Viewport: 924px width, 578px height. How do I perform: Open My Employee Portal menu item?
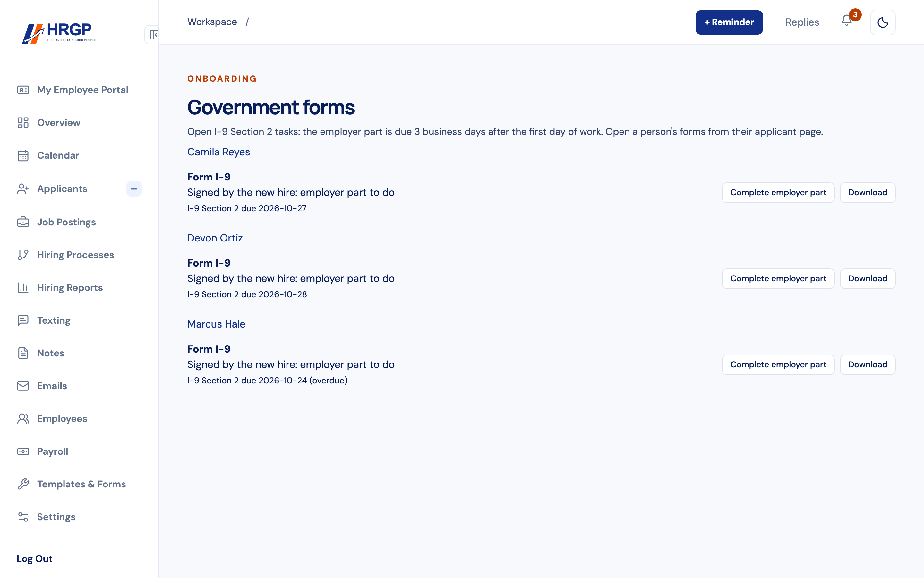79,90
